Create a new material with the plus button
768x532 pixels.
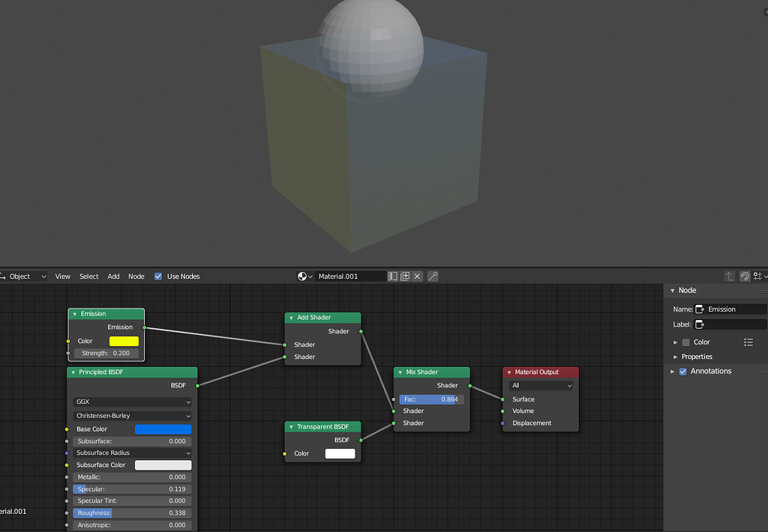[x=405, y=276]
